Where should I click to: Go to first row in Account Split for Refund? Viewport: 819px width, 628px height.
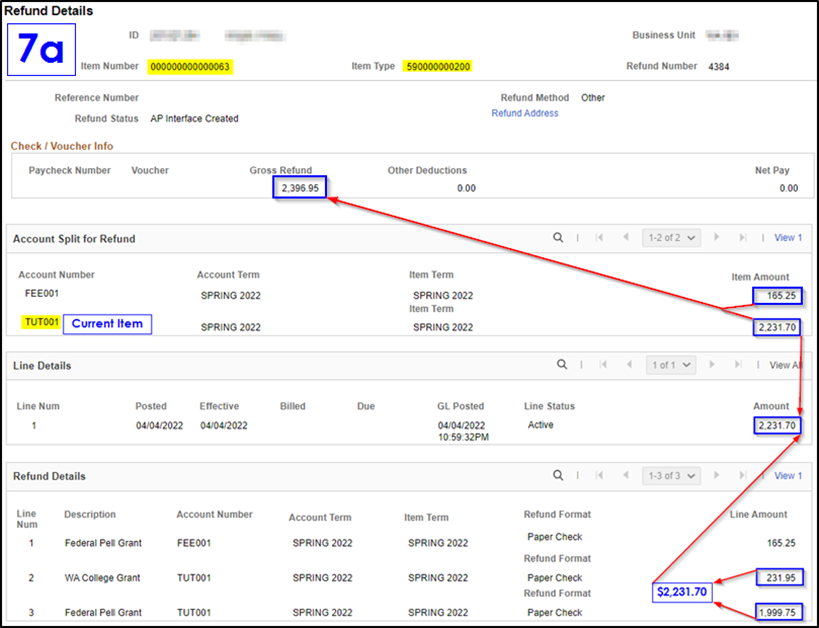(x=599, y=238)
